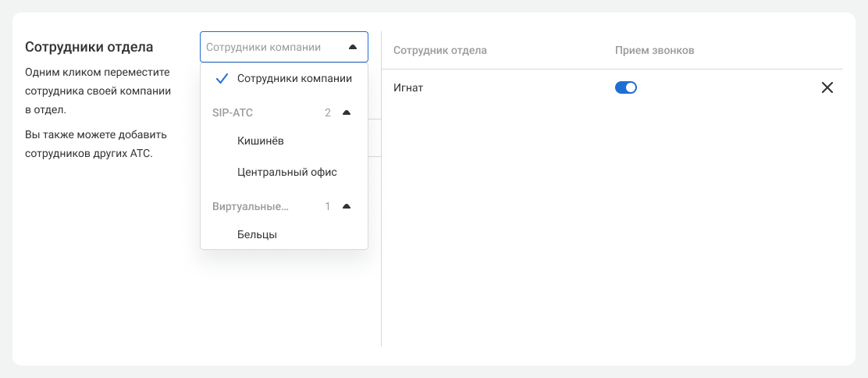Click the Сотрудник отдела column header
The width and height of the screenshot is (868, 378).
pyautogui.click(x=440, y=50)
